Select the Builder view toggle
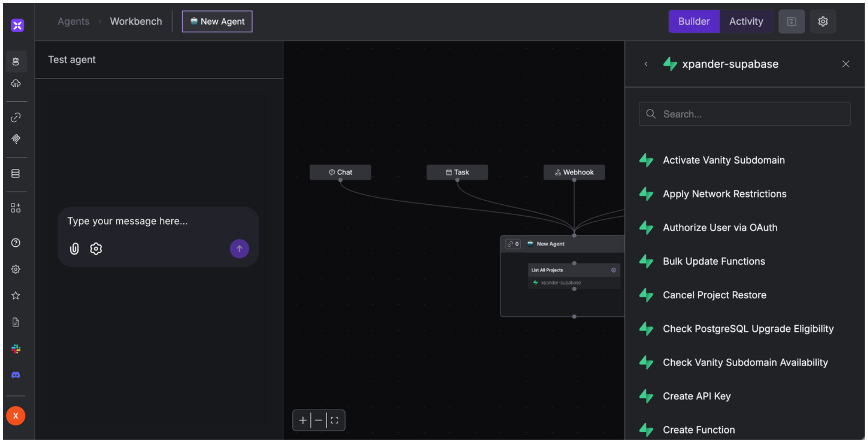The height and width of the screenshot is (443, 868). click(x=694, y=22)
